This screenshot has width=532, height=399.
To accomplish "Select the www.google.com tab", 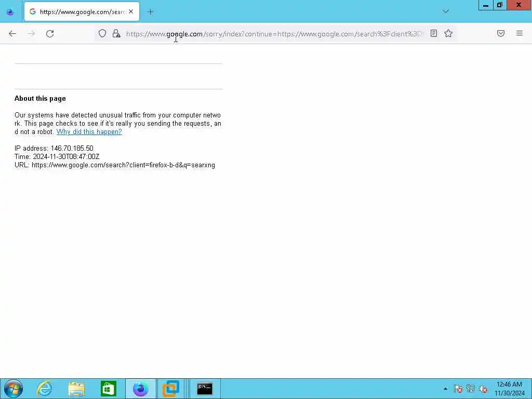I will (x=82, y=12).
